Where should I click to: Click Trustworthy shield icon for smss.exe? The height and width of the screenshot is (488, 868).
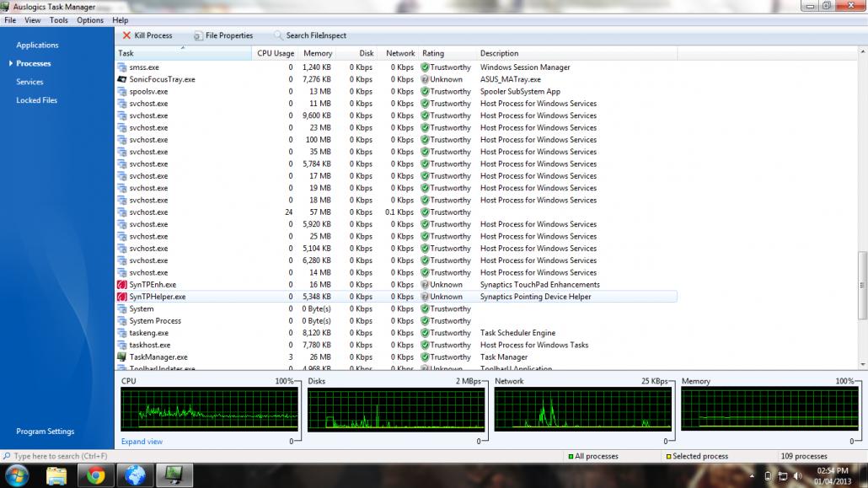tap(425, 67)
